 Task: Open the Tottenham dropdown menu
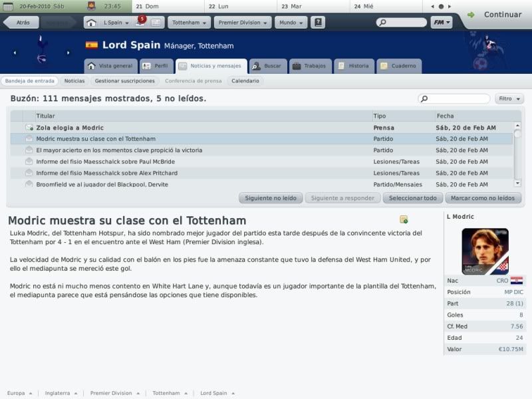coord(189,23)
